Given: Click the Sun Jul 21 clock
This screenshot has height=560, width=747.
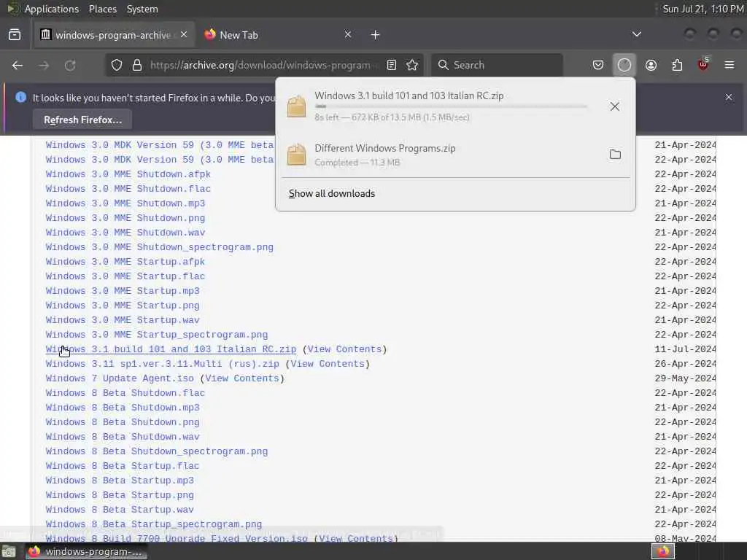Looking at the screenshot, I should pos(703,9).
